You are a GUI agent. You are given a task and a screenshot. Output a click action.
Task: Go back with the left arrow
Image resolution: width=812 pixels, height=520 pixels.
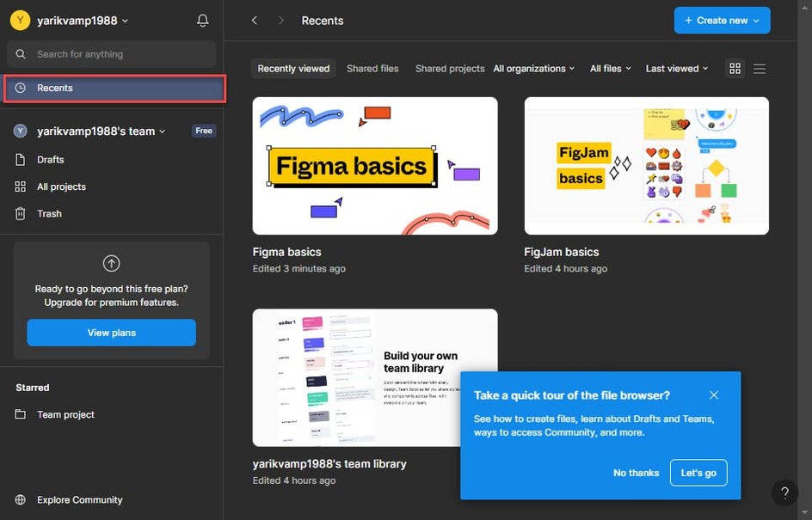[x=255, y=21]
